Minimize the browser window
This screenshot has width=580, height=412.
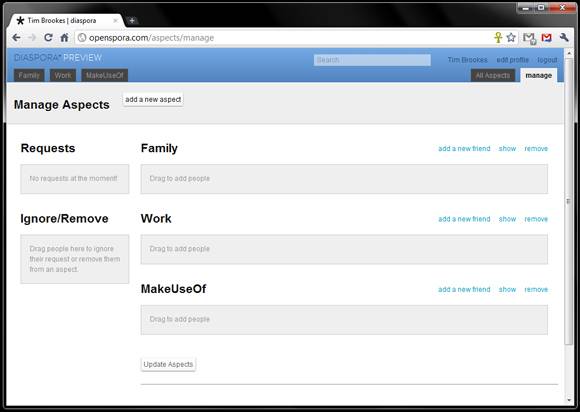coord(525,7)
